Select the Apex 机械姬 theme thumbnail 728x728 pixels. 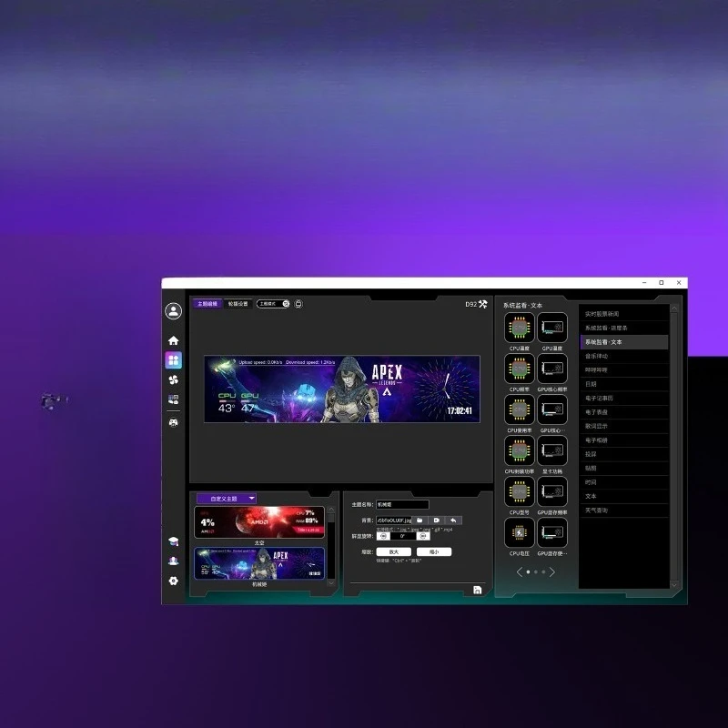pos(259,563)
